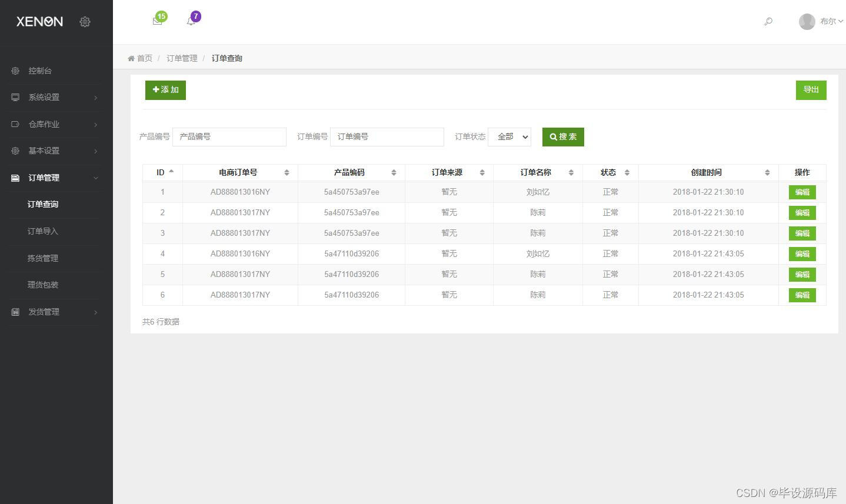Click the sort arrows on the 状态 column
Viewport: 846px width, 504px height.
pos(627,172)
